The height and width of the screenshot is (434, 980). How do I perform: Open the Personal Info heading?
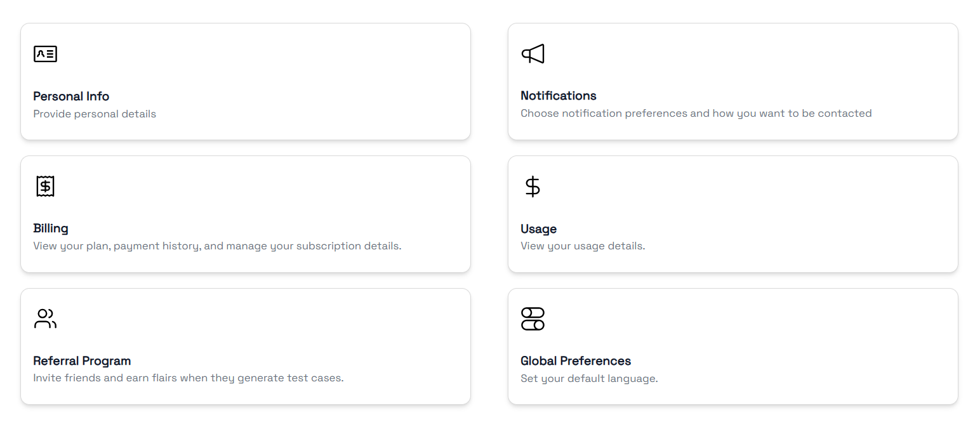[71, 96]
